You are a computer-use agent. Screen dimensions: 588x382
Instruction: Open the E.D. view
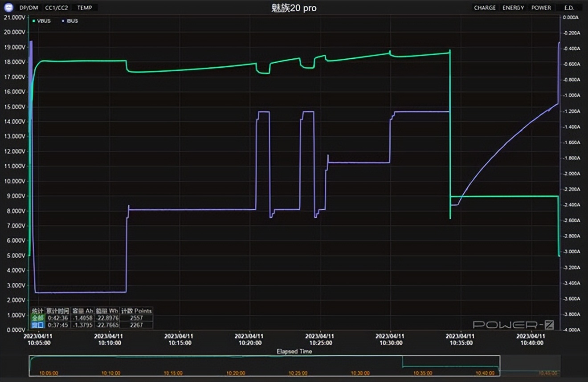click(x=569, y=8)
